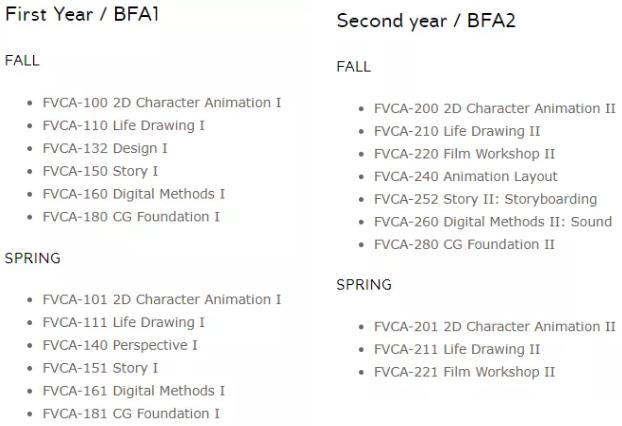The image size is (622, 426).
Task: Open FVCA-200 2D Character Animation II link
Action: pos(495,109)
